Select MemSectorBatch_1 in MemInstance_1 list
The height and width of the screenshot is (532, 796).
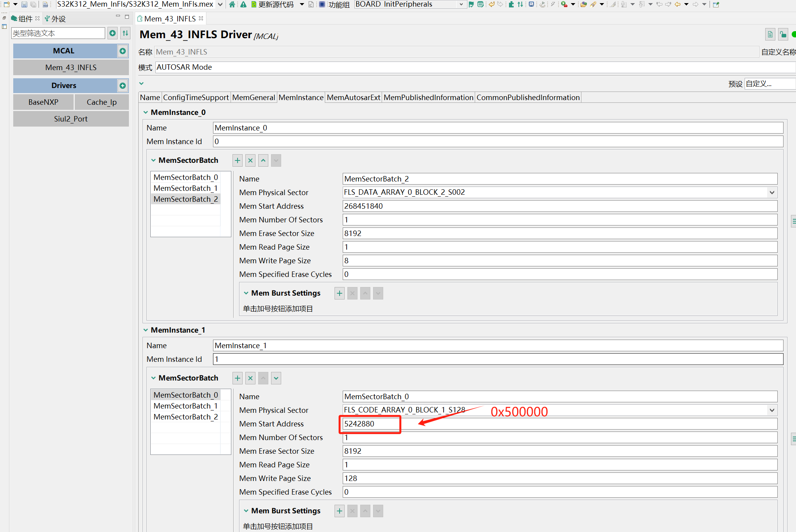185,406
